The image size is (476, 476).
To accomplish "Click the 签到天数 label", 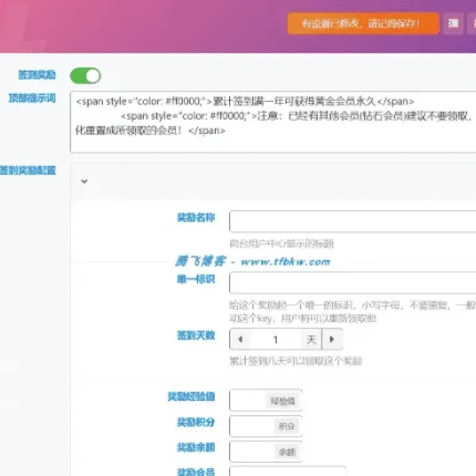I will [196, 336].
